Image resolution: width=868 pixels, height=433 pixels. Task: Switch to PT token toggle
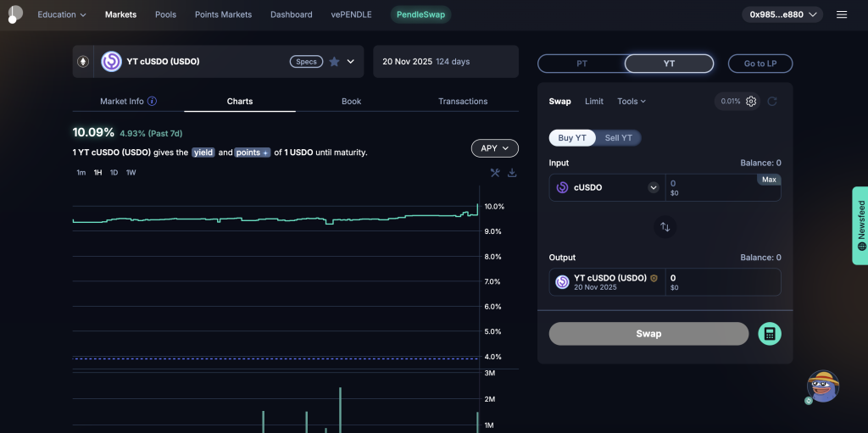pyautogui.click(x=581, y=64)
